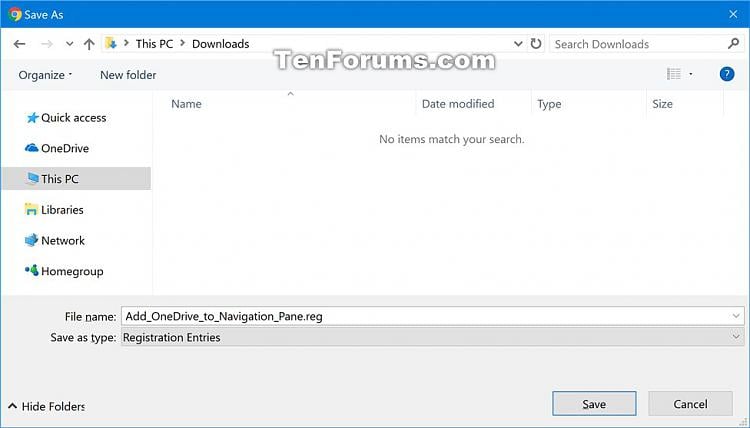Image resolution: width=750 pixels, height=428 pixels.
Task: Click the search magnifier icon
Action: coord(733,44)
